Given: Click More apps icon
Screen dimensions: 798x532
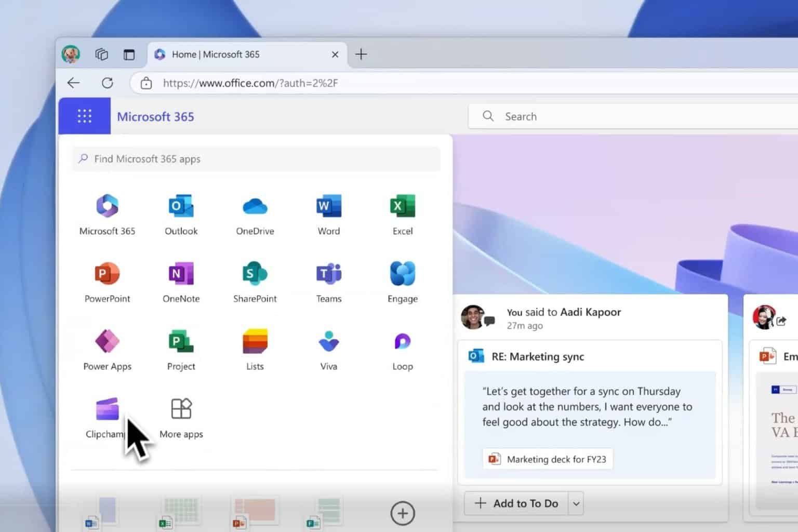Looking at the screenshot, I should pos(181,409).
